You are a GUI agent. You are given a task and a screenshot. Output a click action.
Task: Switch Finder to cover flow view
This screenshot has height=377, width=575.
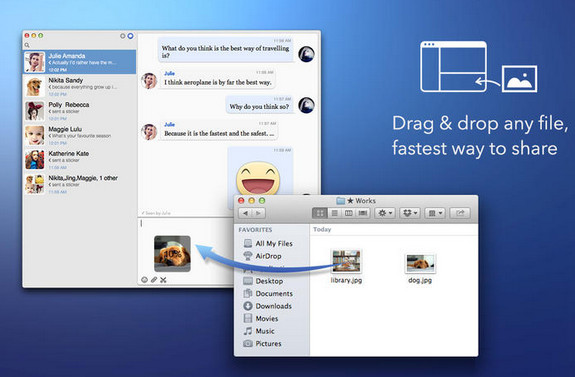[363, 213]
